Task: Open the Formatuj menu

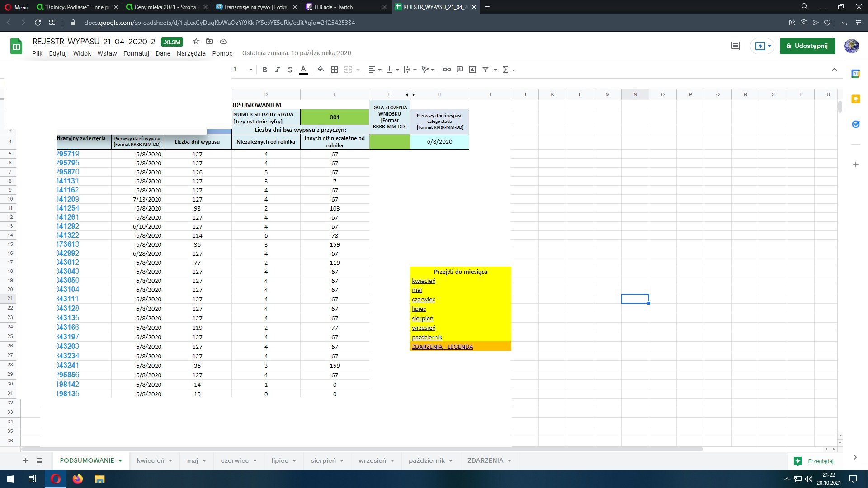Action: click(x=136, y=53)
